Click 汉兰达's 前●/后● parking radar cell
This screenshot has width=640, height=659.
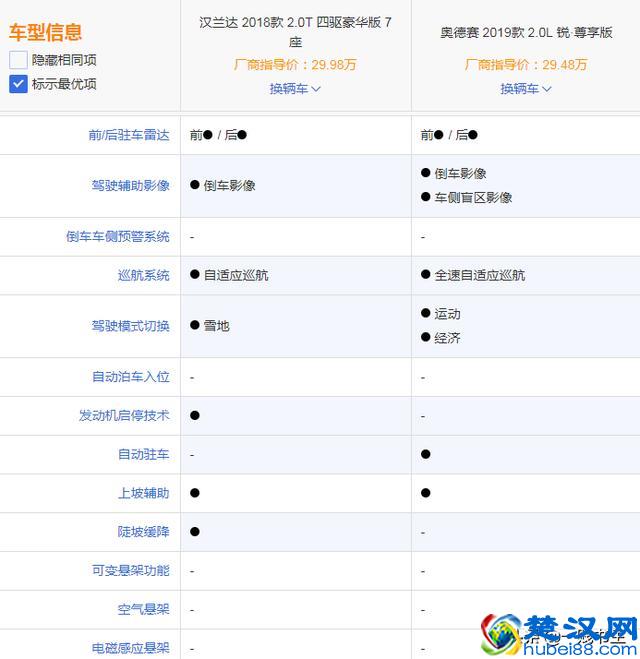pyautogui.click(x=218, y=135)
